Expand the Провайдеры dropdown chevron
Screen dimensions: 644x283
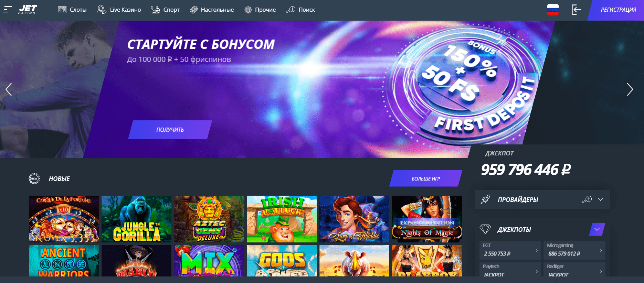click(x=600, y=199)
